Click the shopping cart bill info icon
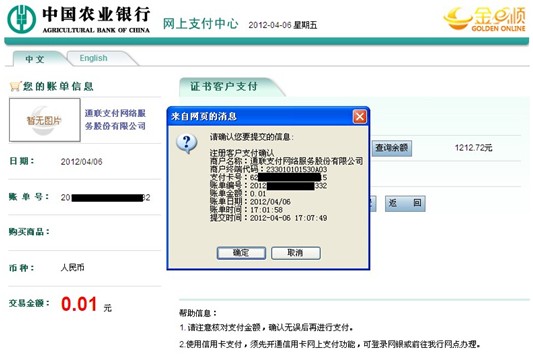This screenshot has height=362, width=533. [15, 86]
